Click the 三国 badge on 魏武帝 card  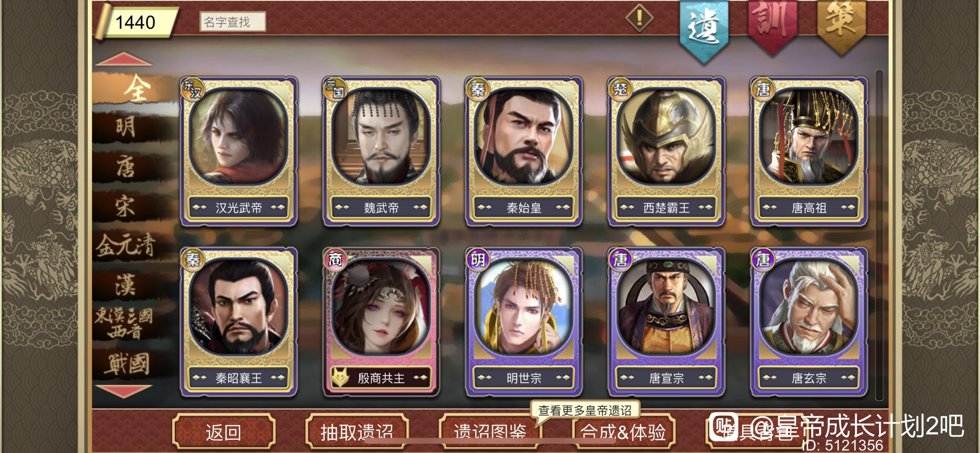(x=335, y=89)
